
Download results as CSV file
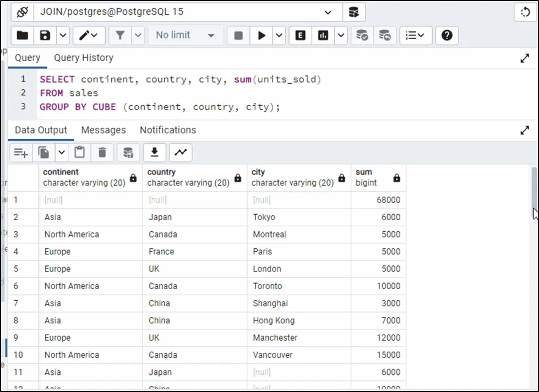(x=155, y=153)
